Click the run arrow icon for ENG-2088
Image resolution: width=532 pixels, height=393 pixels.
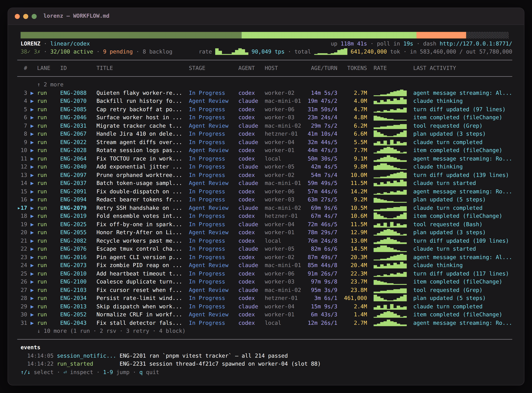coord(32,93)
